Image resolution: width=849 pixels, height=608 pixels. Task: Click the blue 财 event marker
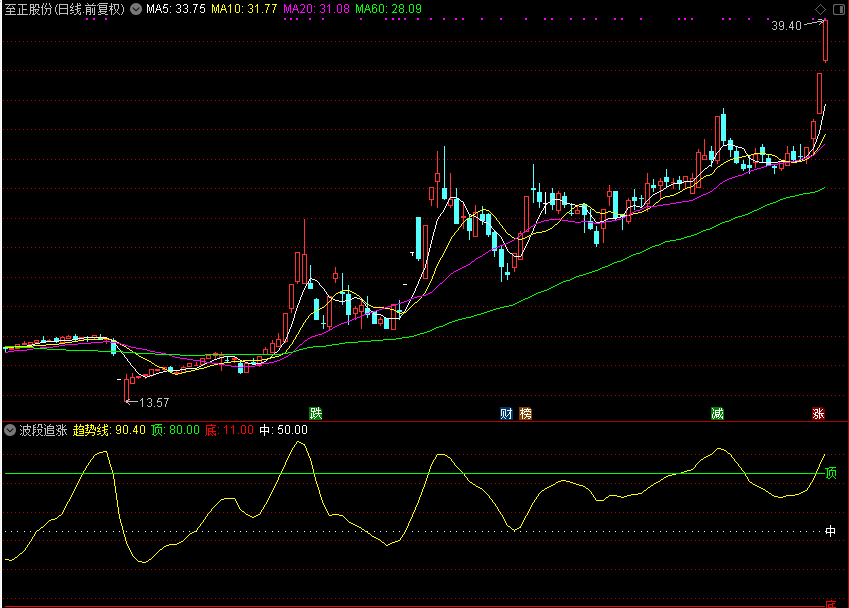pyautogui.click(x=506, y=414)
